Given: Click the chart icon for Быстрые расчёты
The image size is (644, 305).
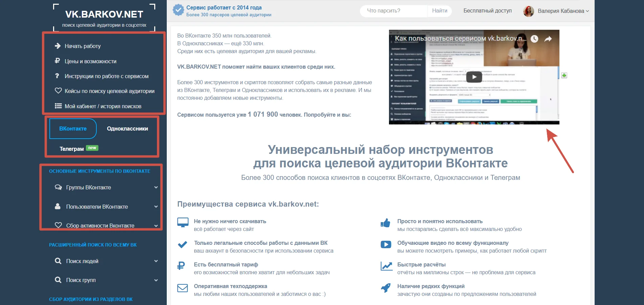Looking at the screenshot, I should [386, 266].
